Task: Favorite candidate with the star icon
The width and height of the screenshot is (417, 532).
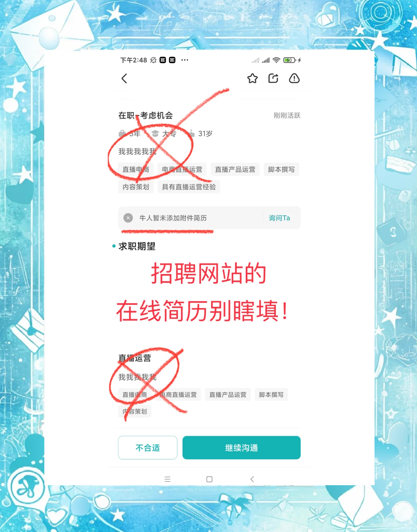Action: click(253, 79)
